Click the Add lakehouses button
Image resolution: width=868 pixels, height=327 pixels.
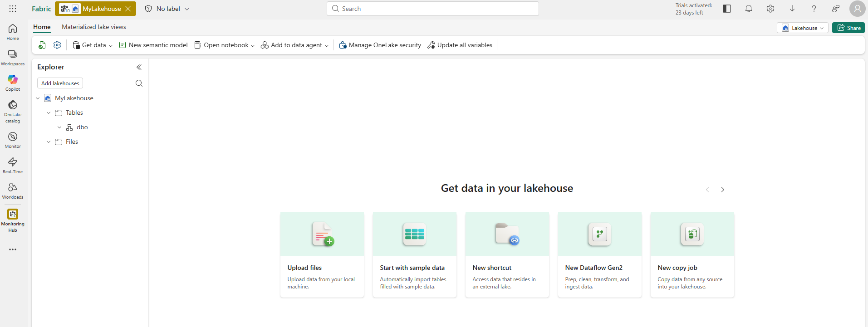click(60, 83)
